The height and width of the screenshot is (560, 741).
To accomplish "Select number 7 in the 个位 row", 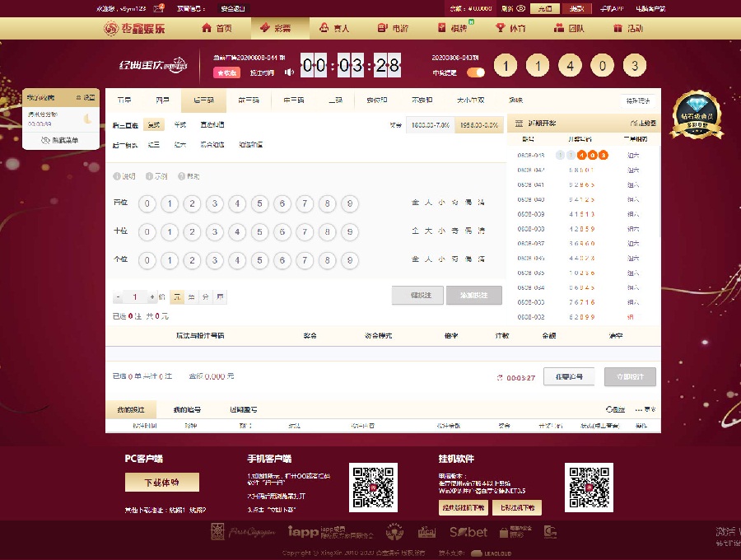I will tap(304, 260).
